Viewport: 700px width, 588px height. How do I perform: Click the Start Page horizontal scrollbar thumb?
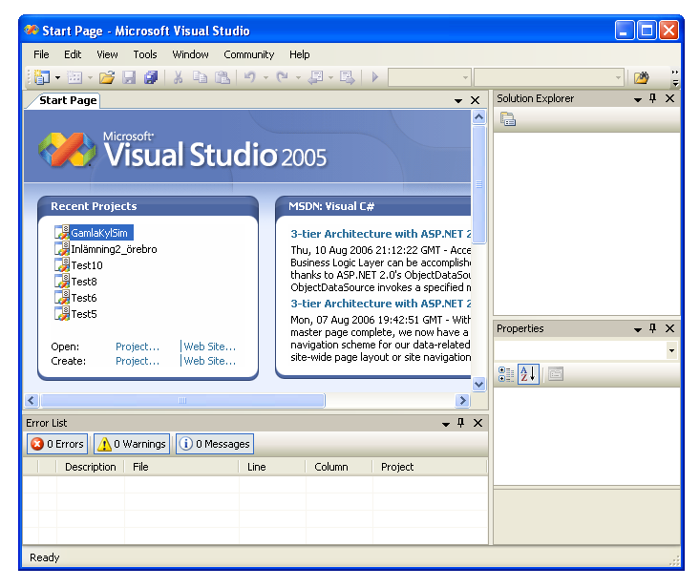tap(182, 400)
